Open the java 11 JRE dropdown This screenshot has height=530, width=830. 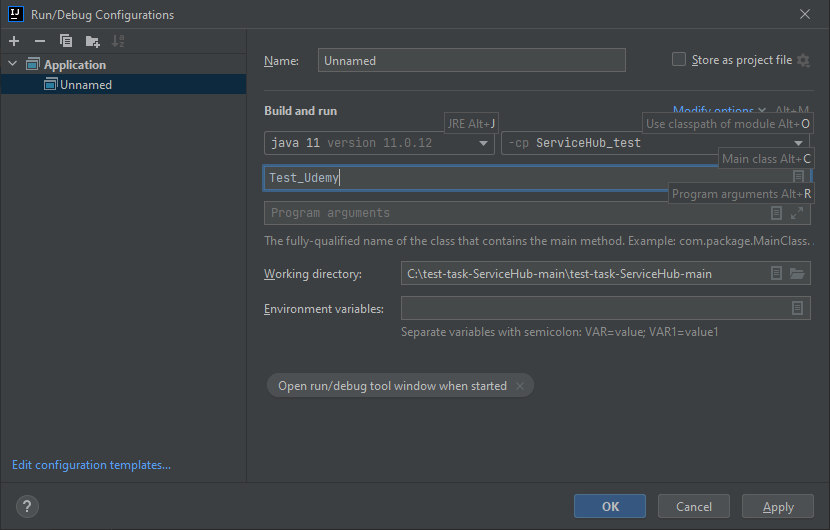379,143
